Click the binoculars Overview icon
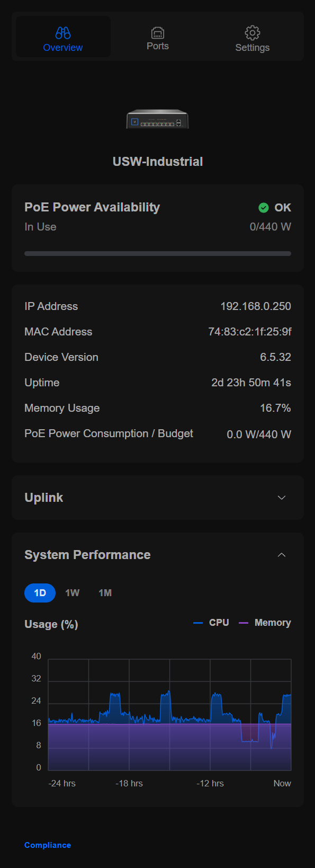The width and height of the screenshot is (315, 868). (x=63, y=33)
